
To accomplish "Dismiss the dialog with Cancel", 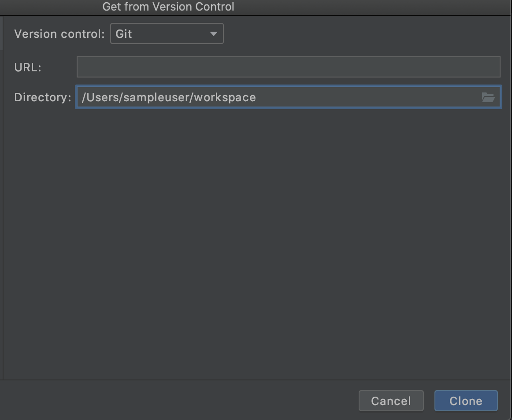I will [391, 401].
